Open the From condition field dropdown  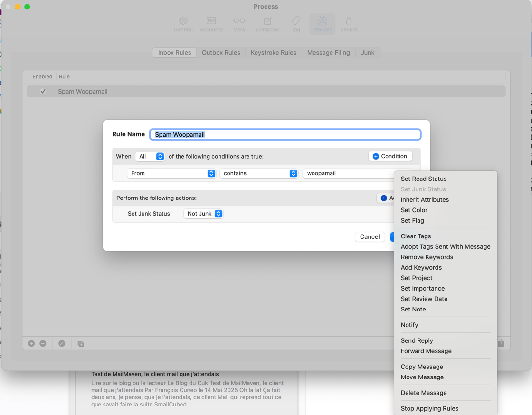[171, 173]
